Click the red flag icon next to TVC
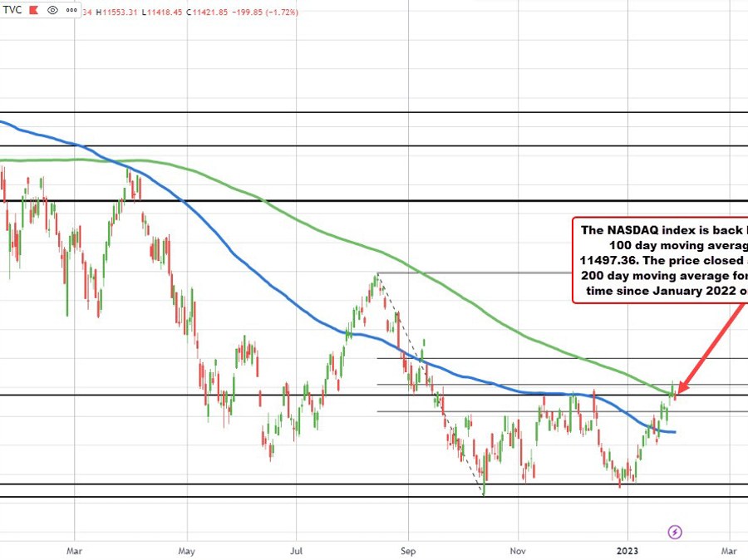The height and width of the screenshot is (560, 748). pyautogui.click(x=33, y=11)
